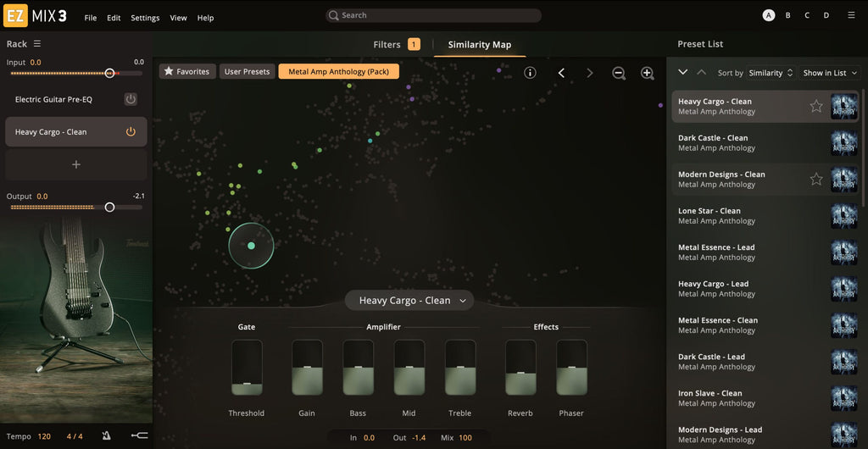868x449 pixels.
Task: Zoom in on the similarity map
Action: pyautogui.click(x=647, y=73)
